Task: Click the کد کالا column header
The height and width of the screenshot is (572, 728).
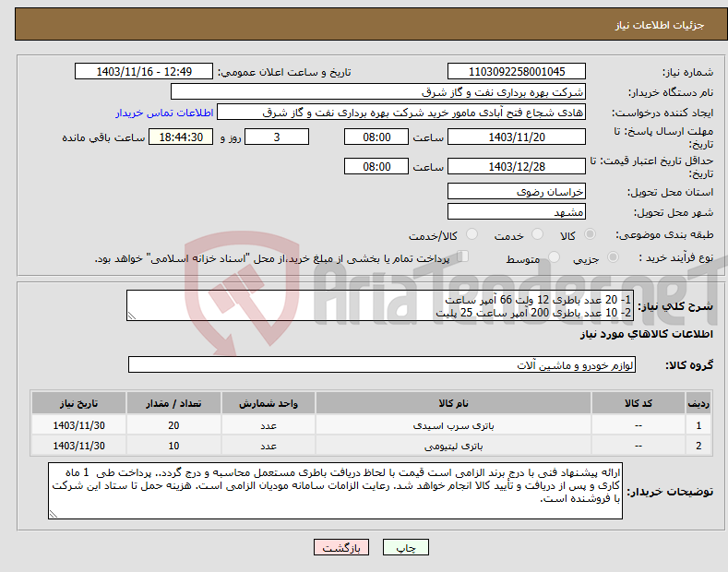Action: click(x=638, y=403)
